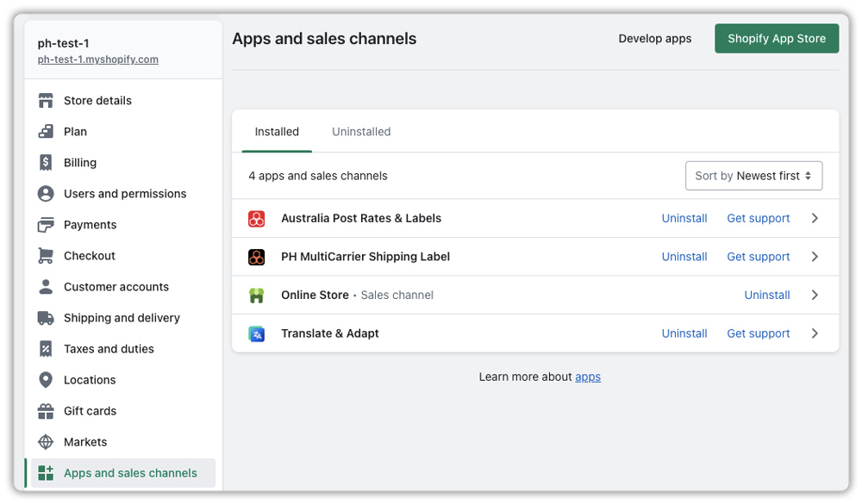Uninstall PH MultiCarrier Shipping Label
The width and height of the screenshot is (862, 504).
[x=684, y=257]
